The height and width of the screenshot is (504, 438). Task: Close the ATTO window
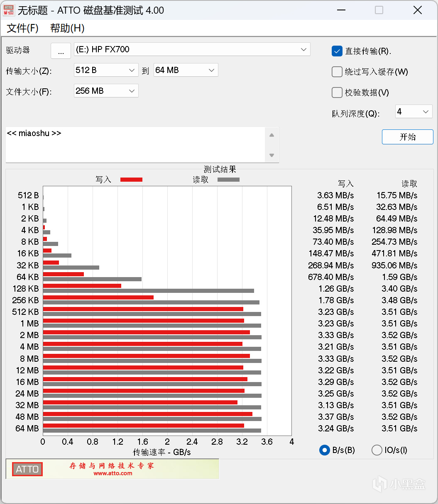tap(418, 10)
